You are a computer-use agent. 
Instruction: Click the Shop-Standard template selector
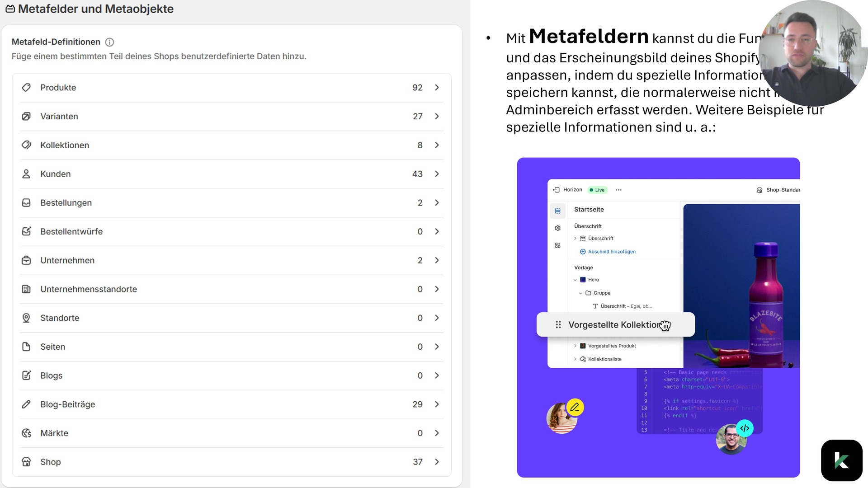(778, 190)
